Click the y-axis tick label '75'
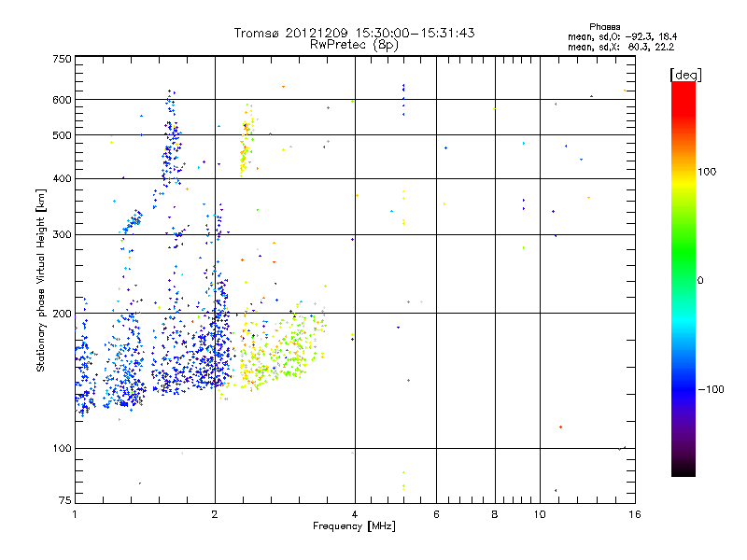The image size is (747, 560). [65, 500]
